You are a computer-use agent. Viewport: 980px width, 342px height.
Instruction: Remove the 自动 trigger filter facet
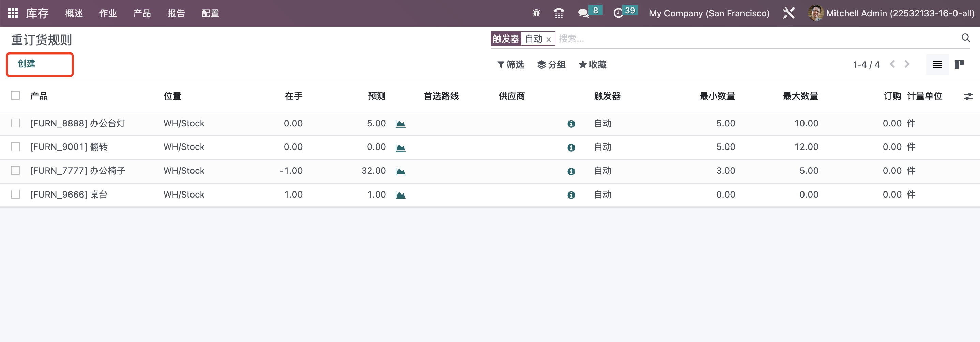coord(548,40)
